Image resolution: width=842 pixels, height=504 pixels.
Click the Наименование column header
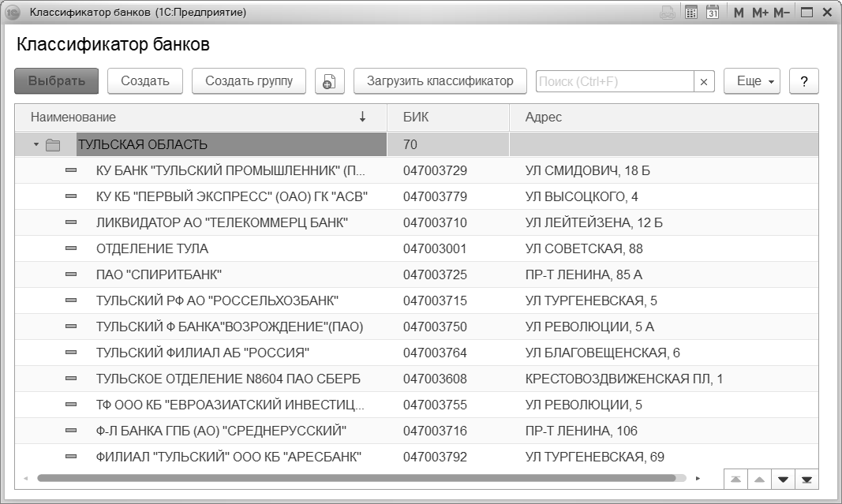pyautogui.click(x=201, y=117)
